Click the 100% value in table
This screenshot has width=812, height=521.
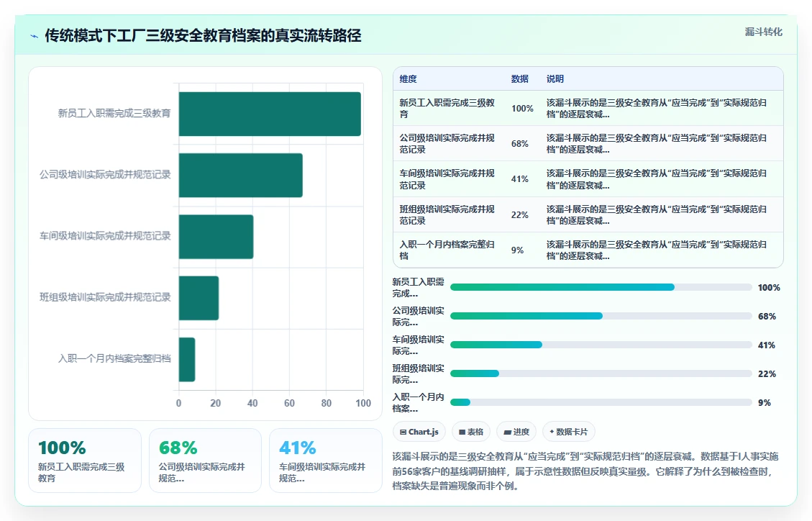pyautogui.click(x=522, y=108)
